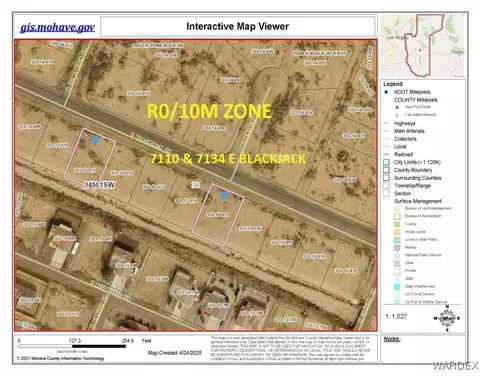Image resolution: width=480 pixels, height=376 pixels.
Task: Click the Collectors line symbol
Action: coord(387,139)
